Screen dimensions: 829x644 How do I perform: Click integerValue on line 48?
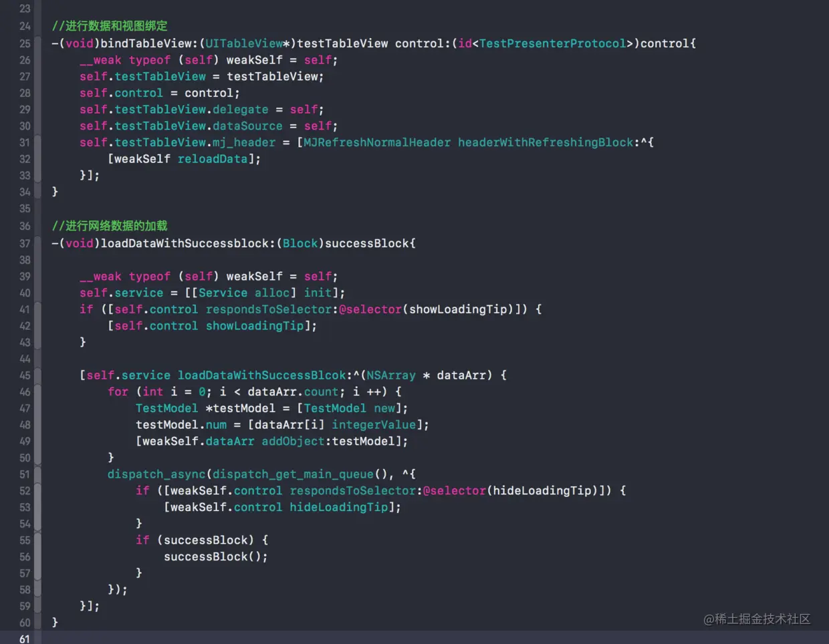374,425
